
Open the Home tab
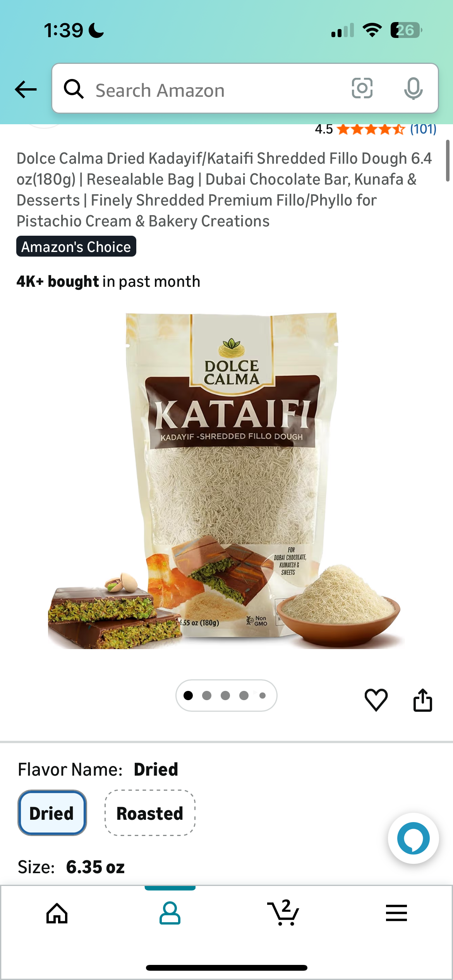(57, 913)
